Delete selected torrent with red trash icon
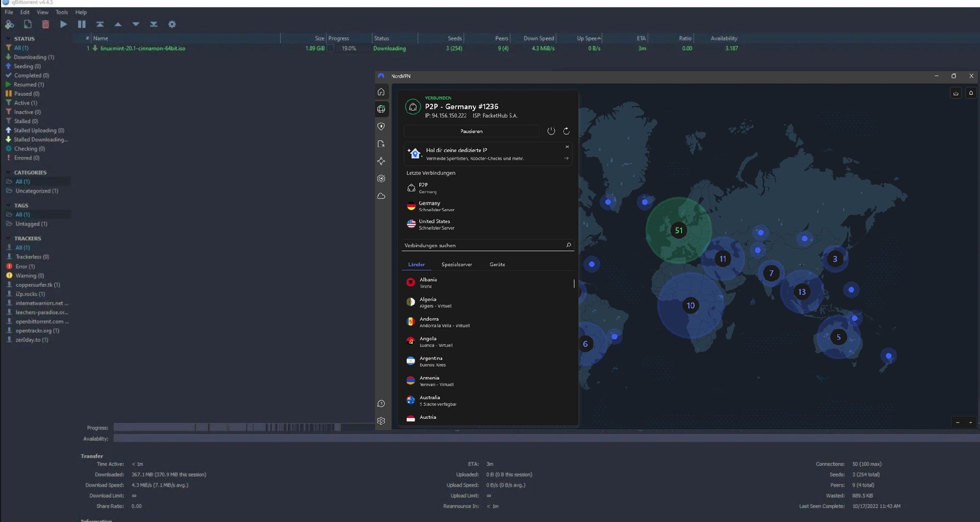 pos(45,24)
